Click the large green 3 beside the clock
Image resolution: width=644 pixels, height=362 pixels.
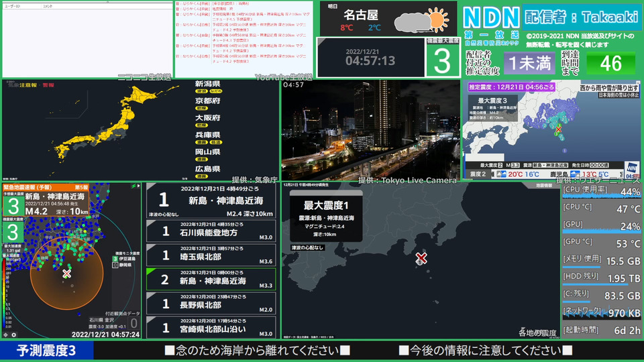tap(442, 61)
